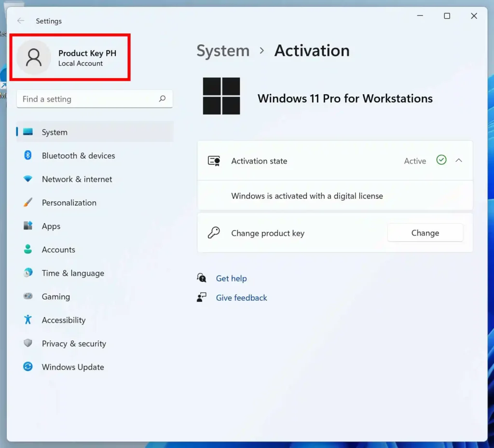The width and height of the screenshot is (494, 448).
Task: Open Time & language settings
Action: pyautogui.click(x=95, y=273)
